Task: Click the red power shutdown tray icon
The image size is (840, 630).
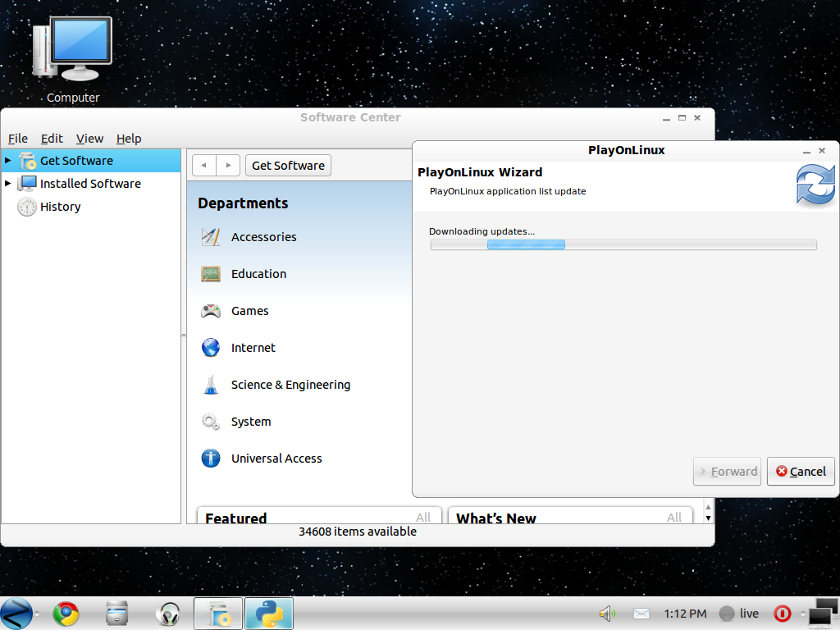Action: (782, 614)
